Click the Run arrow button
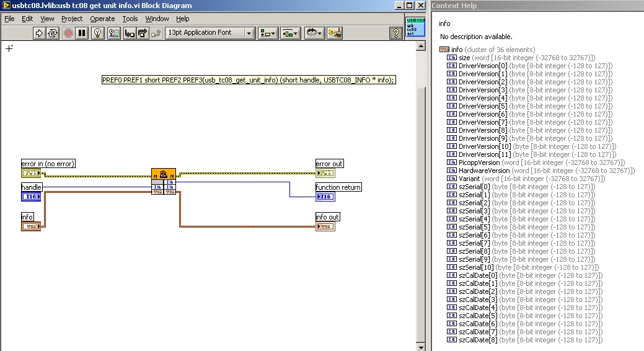The height and width of the screenshot is (351, 644). [x=39, y=33]
